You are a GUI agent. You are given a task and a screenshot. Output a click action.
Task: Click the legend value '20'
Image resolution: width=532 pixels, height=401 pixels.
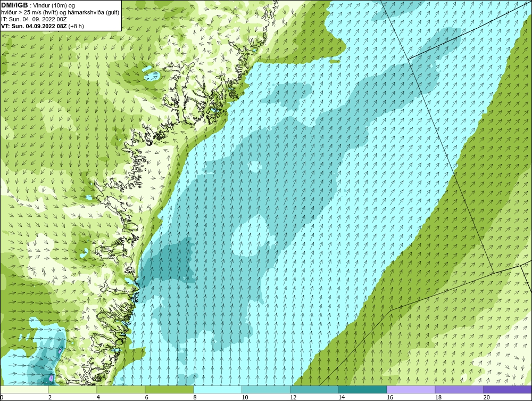pyautogui.click(x=487, y=397)
